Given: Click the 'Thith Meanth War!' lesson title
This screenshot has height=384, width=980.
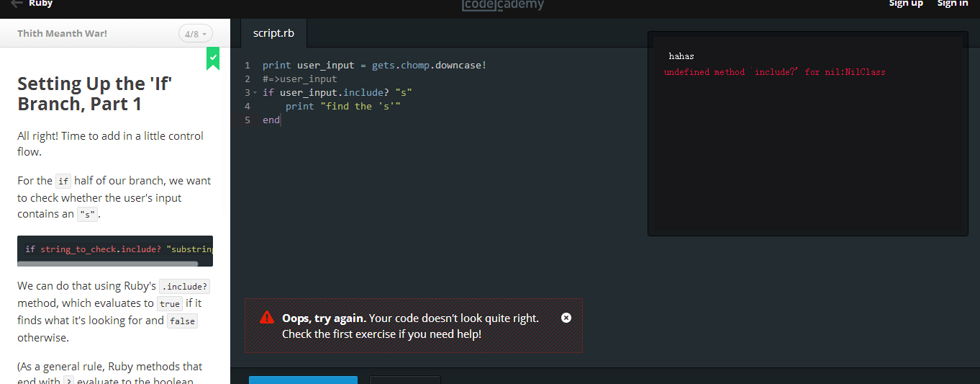Looking at the screenshot, I should [63, 34].
